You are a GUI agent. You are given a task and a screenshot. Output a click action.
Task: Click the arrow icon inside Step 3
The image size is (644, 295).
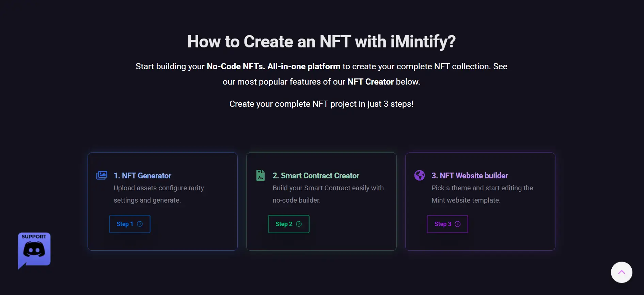pos(458,224)
